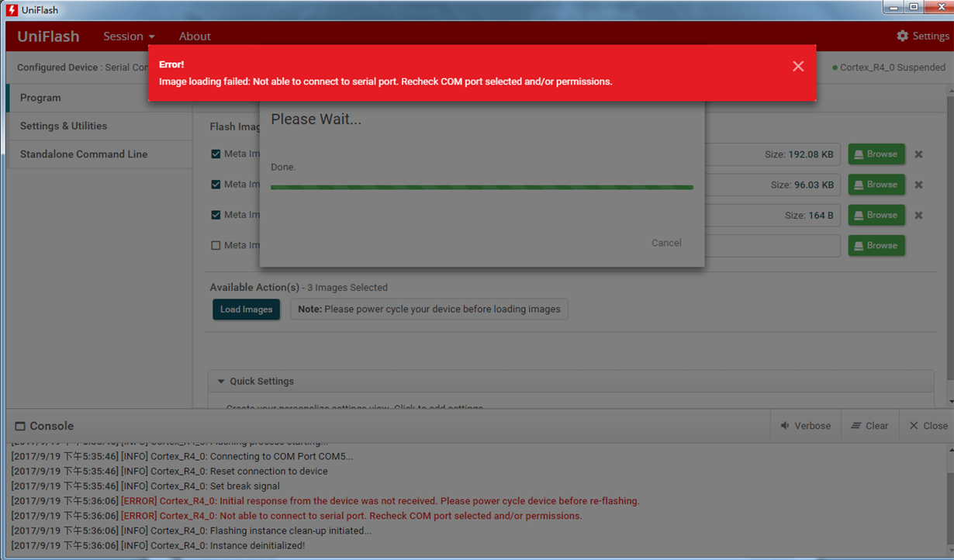Remove the 164 B image with X
Screen dimensions: 954x560
918,215
